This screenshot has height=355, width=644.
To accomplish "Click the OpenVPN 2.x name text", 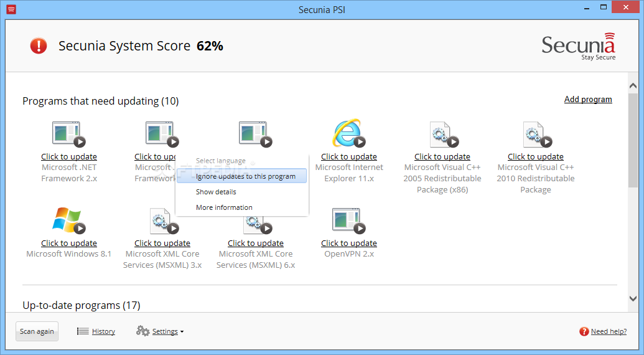I will click(x=348, y=254).
